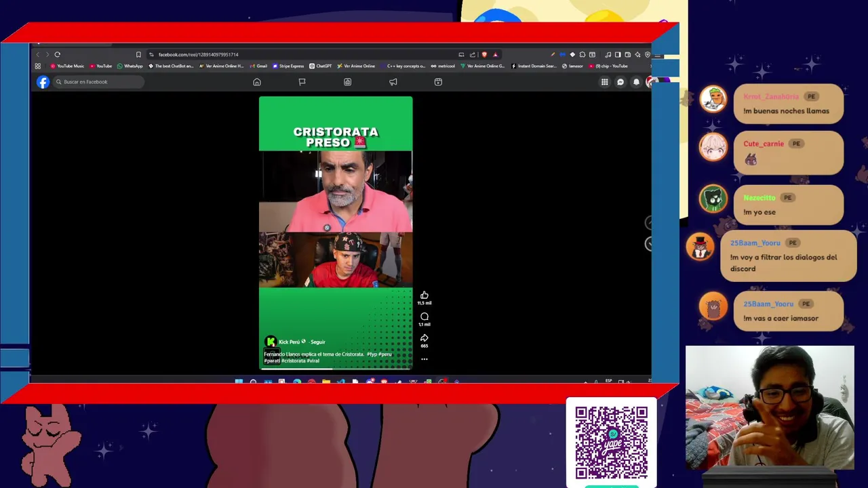868x488 pixels.
Task: Click the Brave Rewards triangle icon
Action: (495, 54)
